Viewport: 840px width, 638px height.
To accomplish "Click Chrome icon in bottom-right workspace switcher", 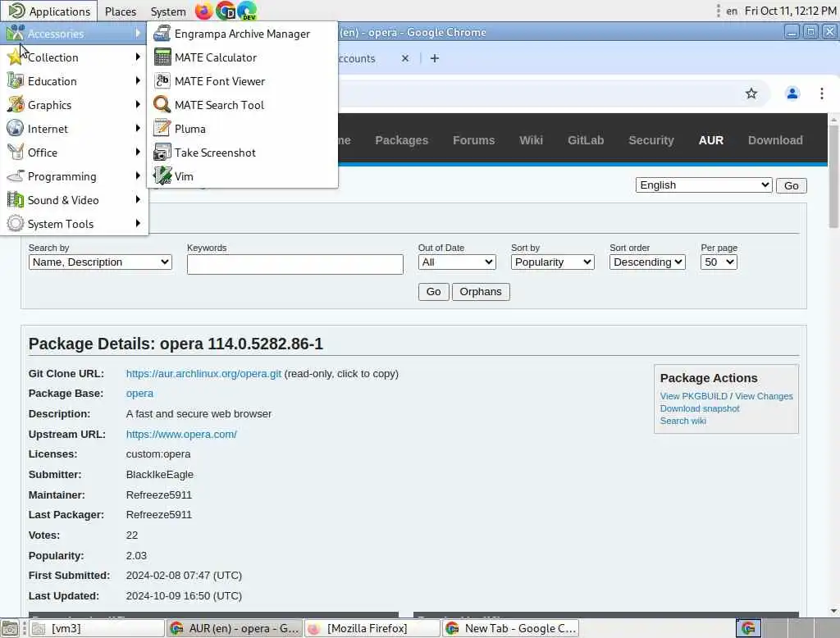I will (x=748, y=628).
